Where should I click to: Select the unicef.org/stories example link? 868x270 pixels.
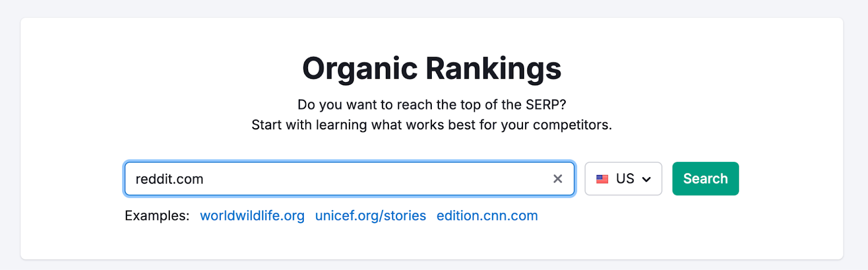pos(371,216)
